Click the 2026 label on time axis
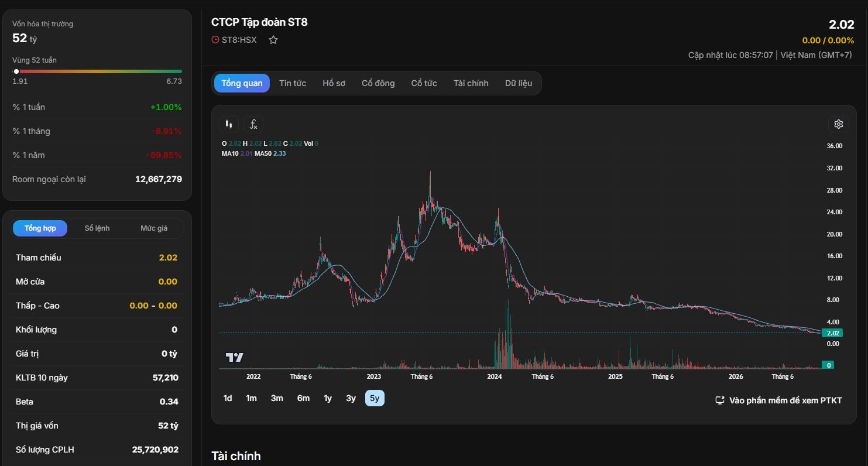Viewport: 868px width, 466px height. pos(736,376)
